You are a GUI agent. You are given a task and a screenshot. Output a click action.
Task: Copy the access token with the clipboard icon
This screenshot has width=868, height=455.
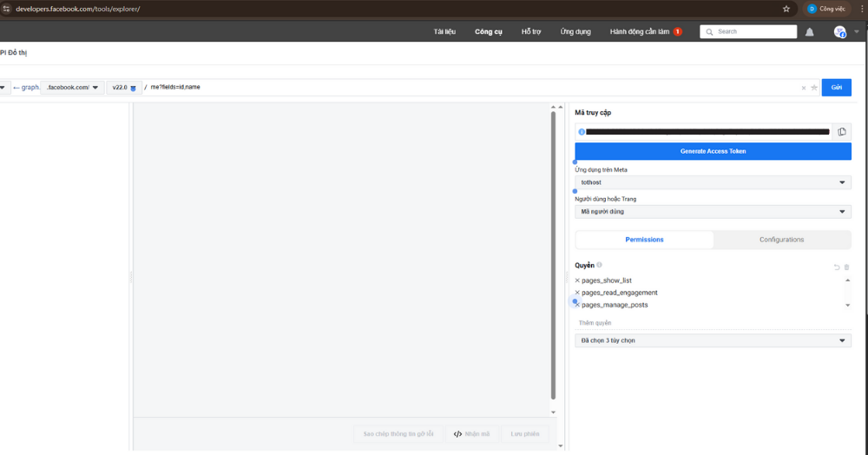841,132
